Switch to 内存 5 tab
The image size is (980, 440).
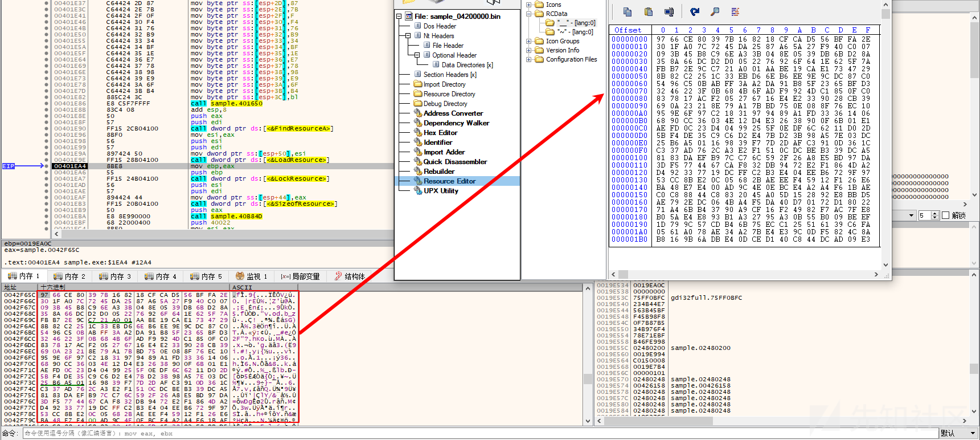click(x=206, y=276)
